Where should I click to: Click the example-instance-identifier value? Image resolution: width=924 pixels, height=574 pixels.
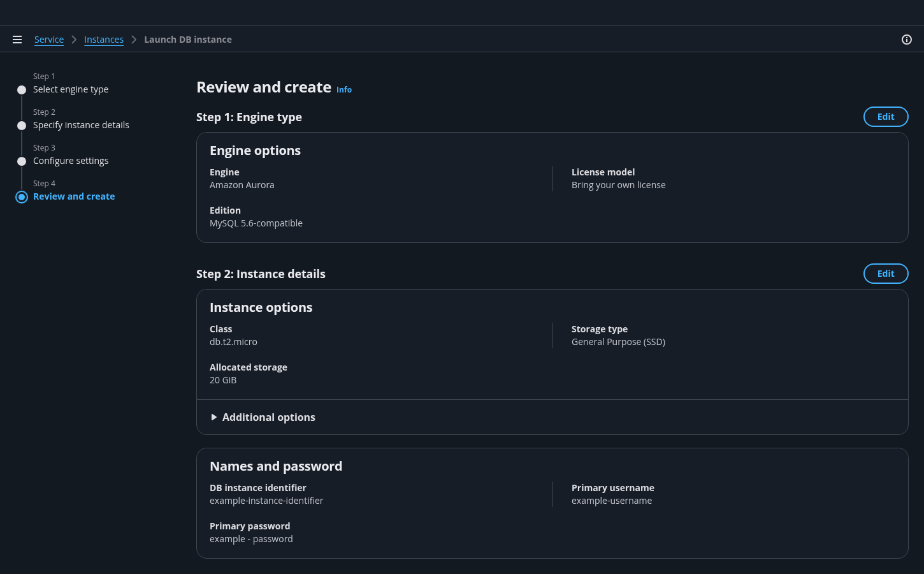click(x=266, y=501)
